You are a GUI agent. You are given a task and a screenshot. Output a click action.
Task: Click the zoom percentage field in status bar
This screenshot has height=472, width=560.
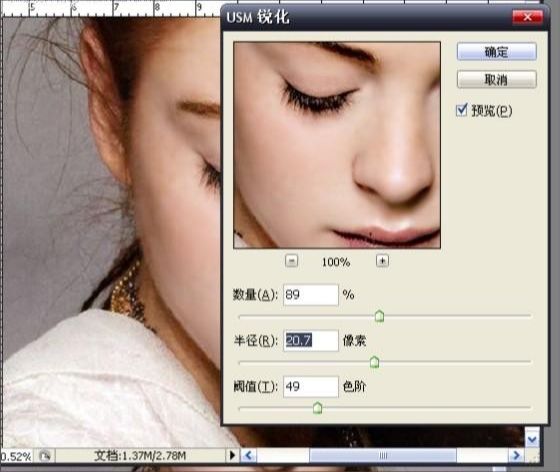[16, 456]
